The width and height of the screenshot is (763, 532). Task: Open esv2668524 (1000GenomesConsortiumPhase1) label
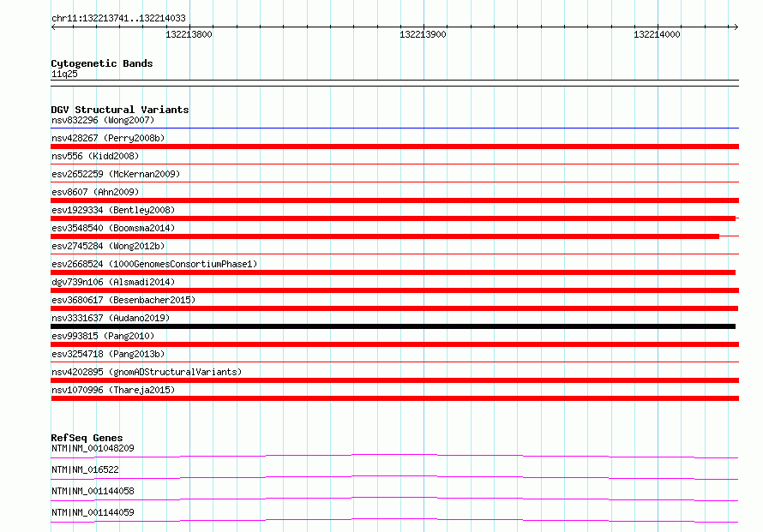[x=154, y=264]
